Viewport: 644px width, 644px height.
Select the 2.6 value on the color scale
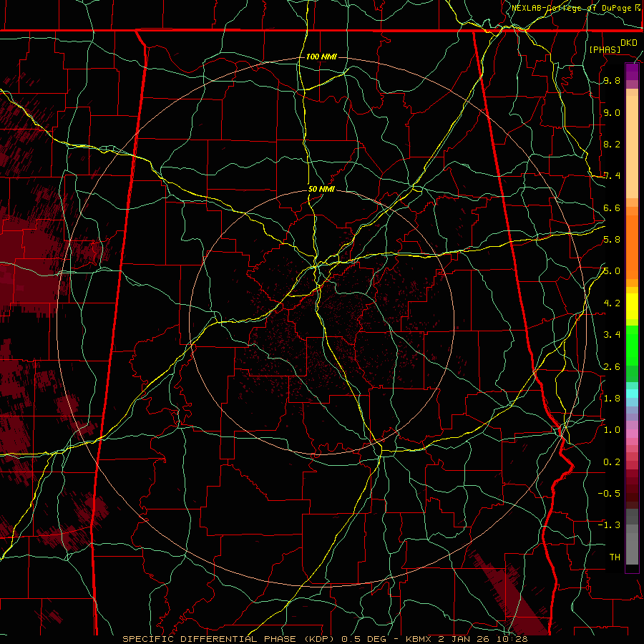(612, 366)
